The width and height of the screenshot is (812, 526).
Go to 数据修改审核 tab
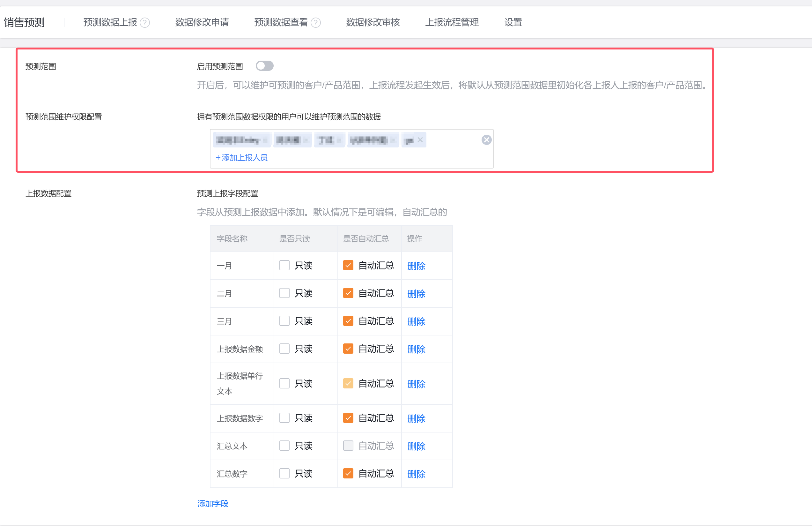click(x=373, y=23)
